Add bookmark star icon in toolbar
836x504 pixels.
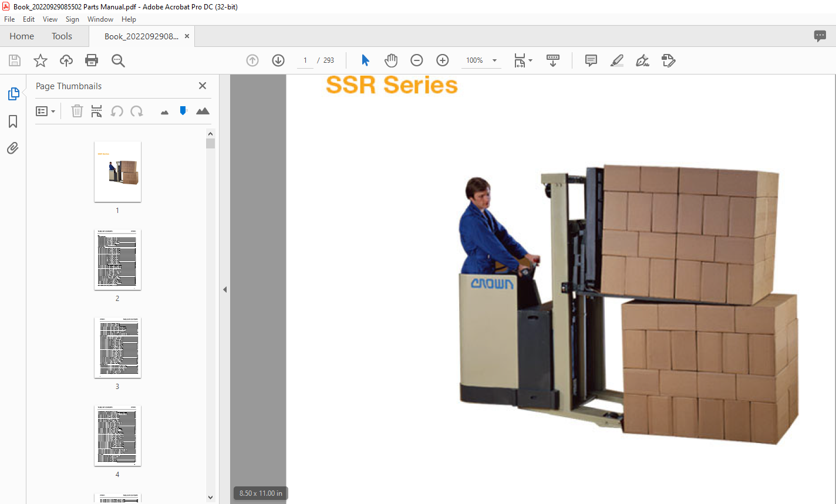(40, 60)
